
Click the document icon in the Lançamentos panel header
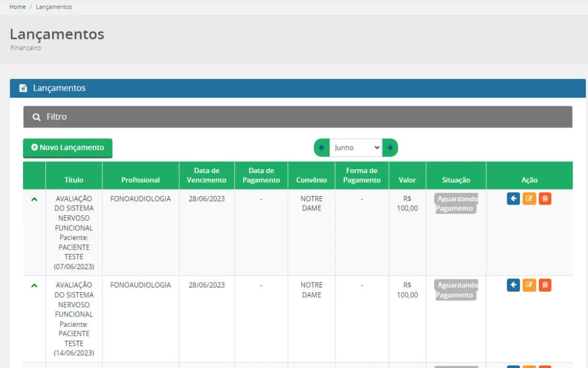tap(23, 88)
